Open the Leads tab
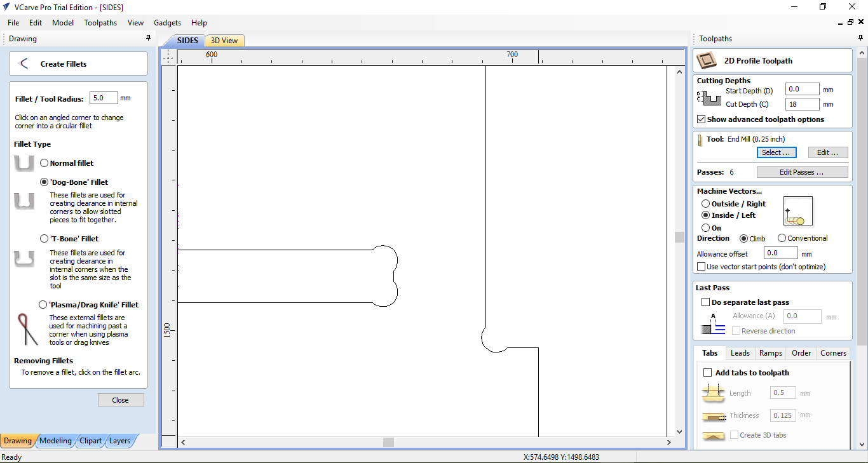868x463 pixels. (740, 353)
